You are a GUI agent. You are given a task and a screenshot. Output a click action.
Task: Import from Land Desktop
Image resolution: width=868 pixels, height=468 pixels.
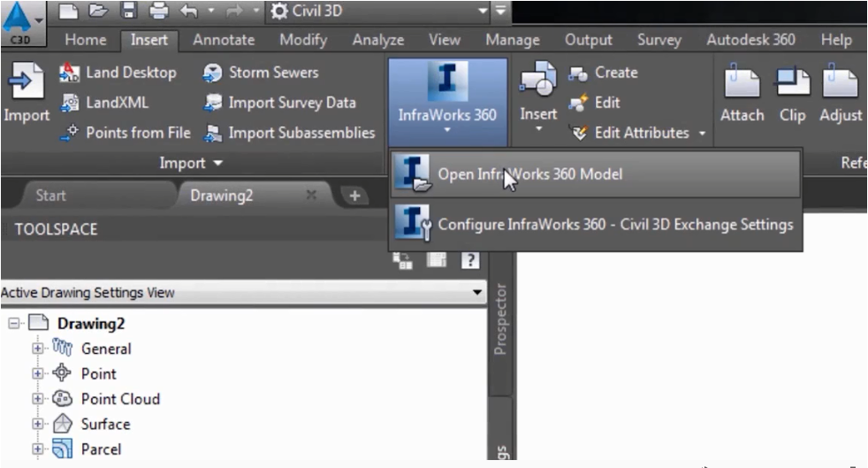118,73
